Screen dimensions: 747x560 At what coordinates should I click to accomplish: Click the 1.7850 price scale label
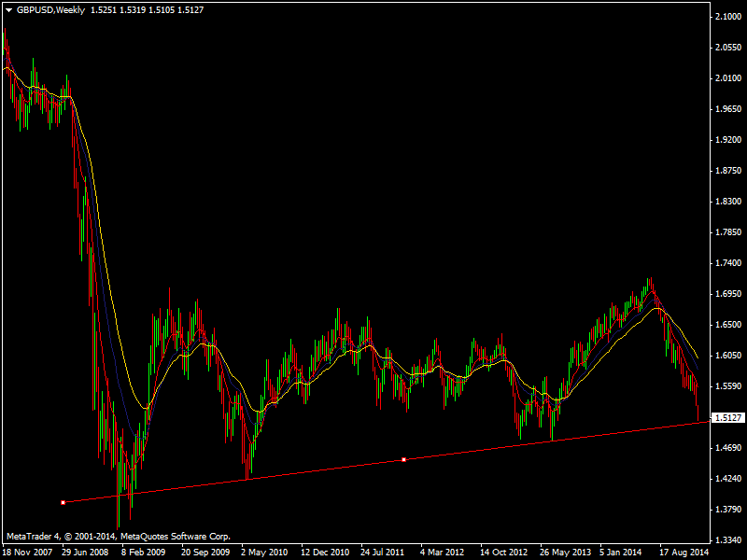728,232
